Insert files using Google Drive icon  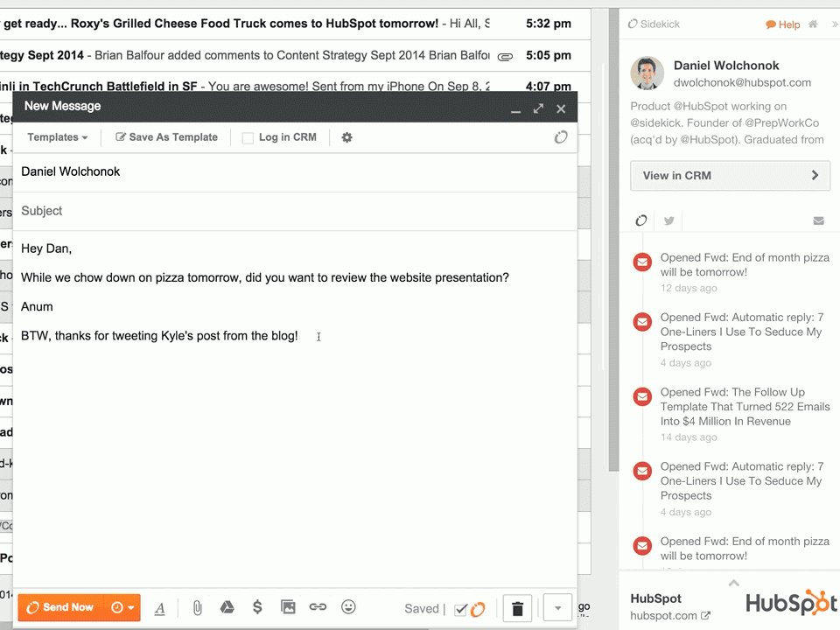coord(227,607)
